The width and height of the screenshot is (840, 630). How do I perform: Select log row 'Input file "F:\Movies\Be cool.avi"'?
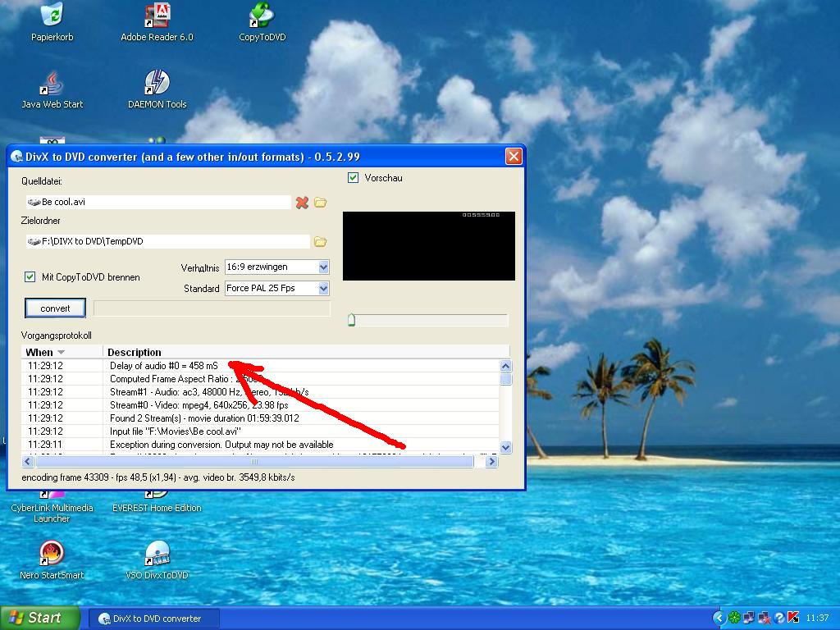click(x=260, y=431)
